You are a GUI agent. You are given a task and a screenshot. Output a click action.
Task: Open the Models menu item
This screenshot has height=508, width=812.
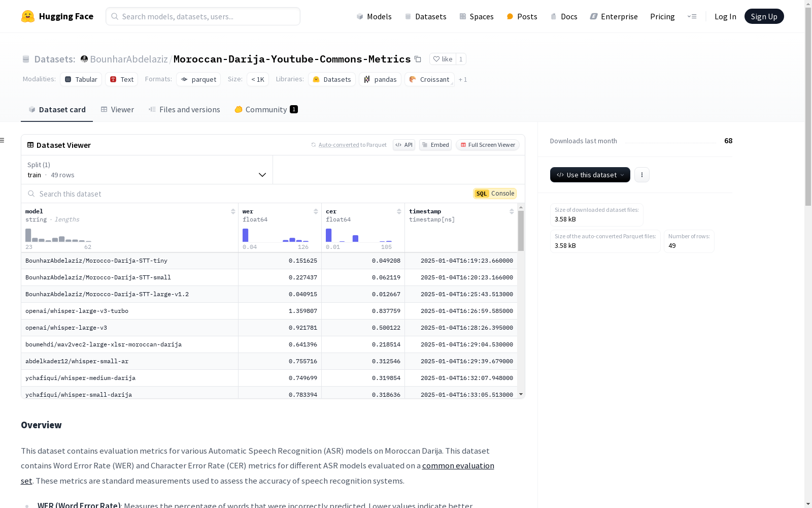374,16
